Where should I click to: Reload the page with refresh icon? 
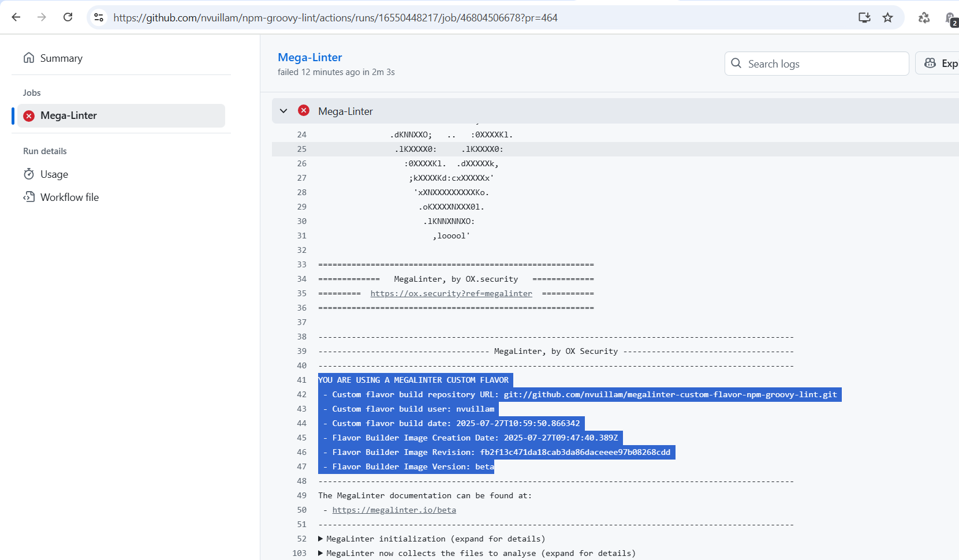pos(68,17)
